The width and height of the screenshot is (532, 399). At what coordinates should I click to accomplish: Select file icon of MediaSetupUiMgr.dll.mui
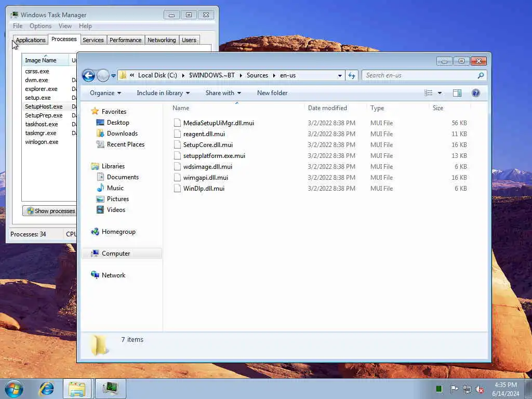point(177,123)
